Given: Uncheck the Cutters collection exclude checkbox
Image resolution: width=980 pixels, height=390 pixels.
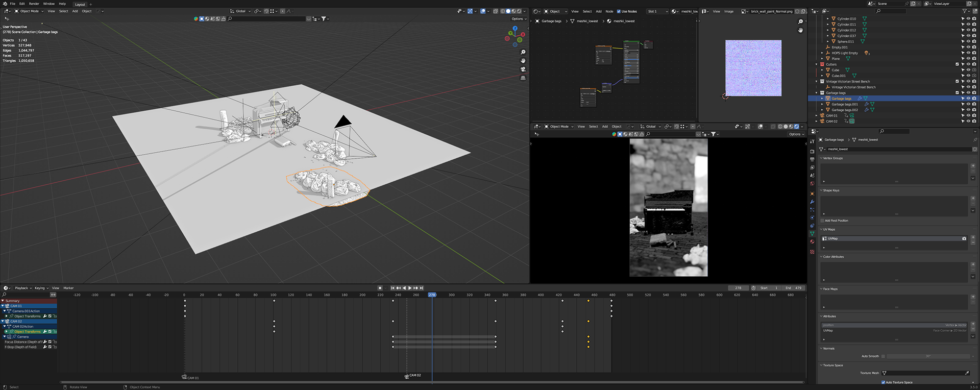Looking at the screenshot, I should click(957, 64).
